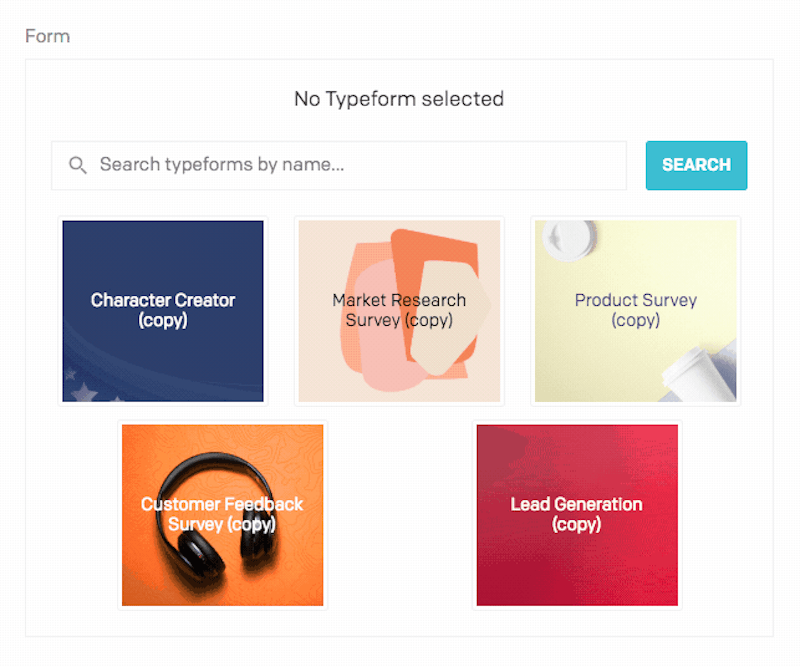Click the Form section label
The height and width of the screenshot is (667, 800).
(x=47, y=36)
